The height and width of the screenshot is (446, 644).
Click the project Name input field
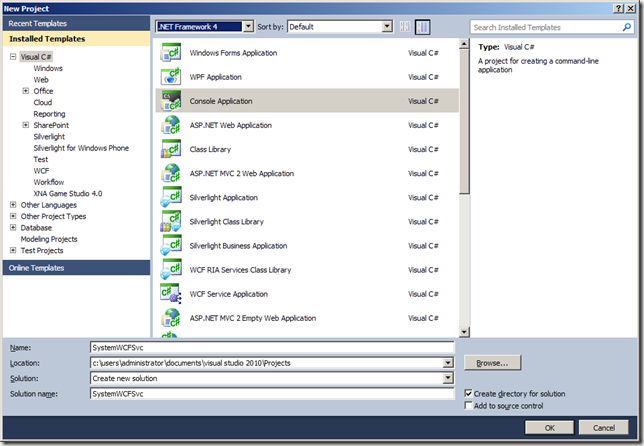(272, 347)
